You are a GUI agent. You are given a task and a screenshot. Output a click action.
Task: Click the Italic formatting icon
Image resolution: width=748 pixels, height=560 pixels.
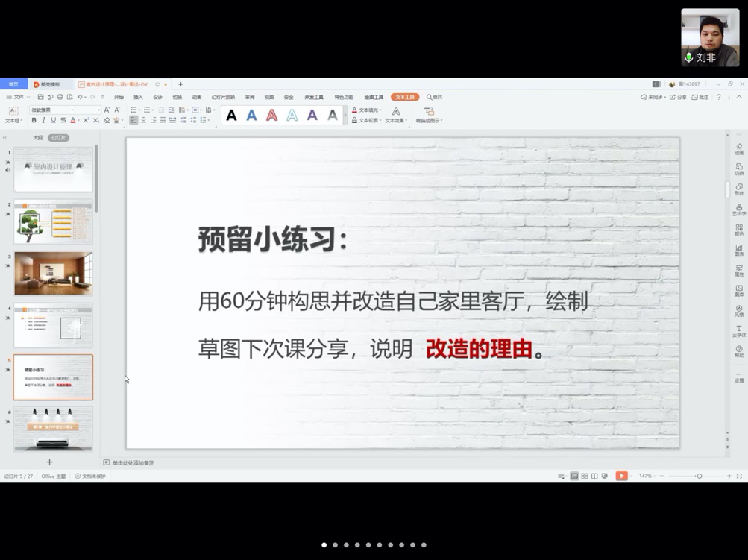click(43, 120)
